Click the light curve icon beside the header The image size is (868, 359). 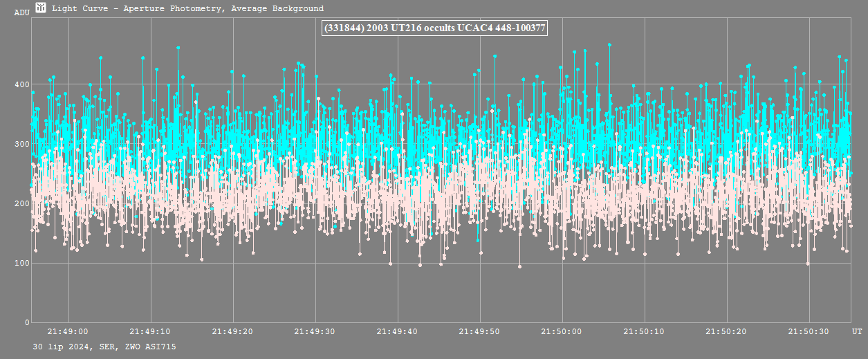point(41,8)
